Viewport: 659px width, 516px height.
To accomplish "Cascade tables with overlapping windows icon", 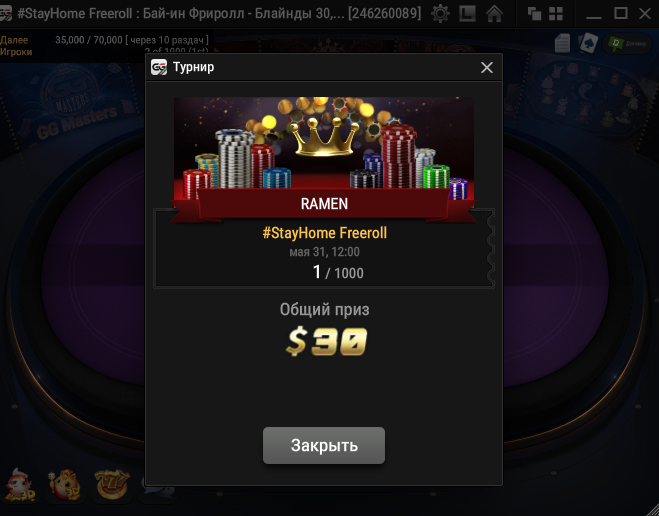I will pyautogui.click(x=534, y=14).
